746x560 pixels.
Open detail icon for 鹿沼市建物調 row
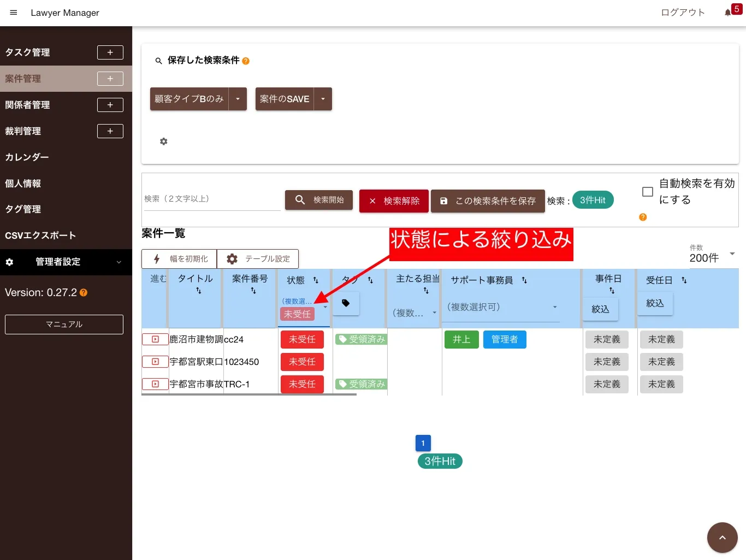coord(155,339)
